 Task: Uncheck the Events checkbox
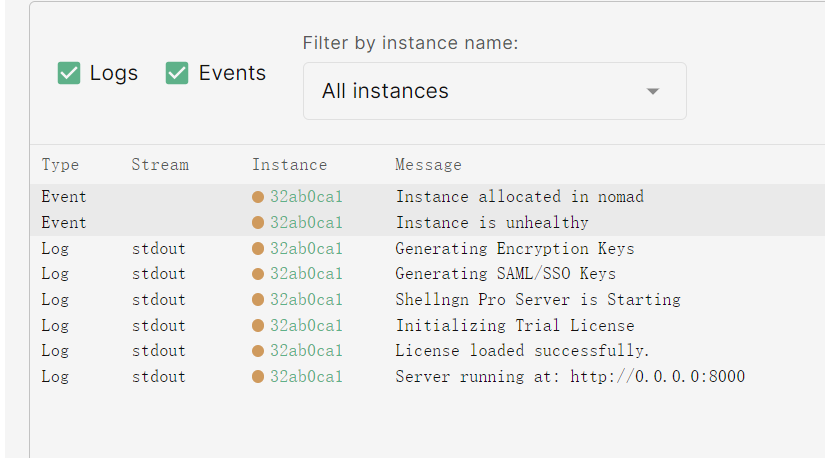[177, 73]
